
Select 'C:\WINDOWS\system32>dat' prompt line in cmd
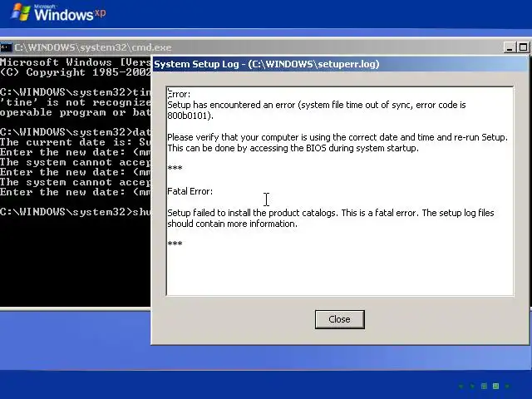click(76, 132)
